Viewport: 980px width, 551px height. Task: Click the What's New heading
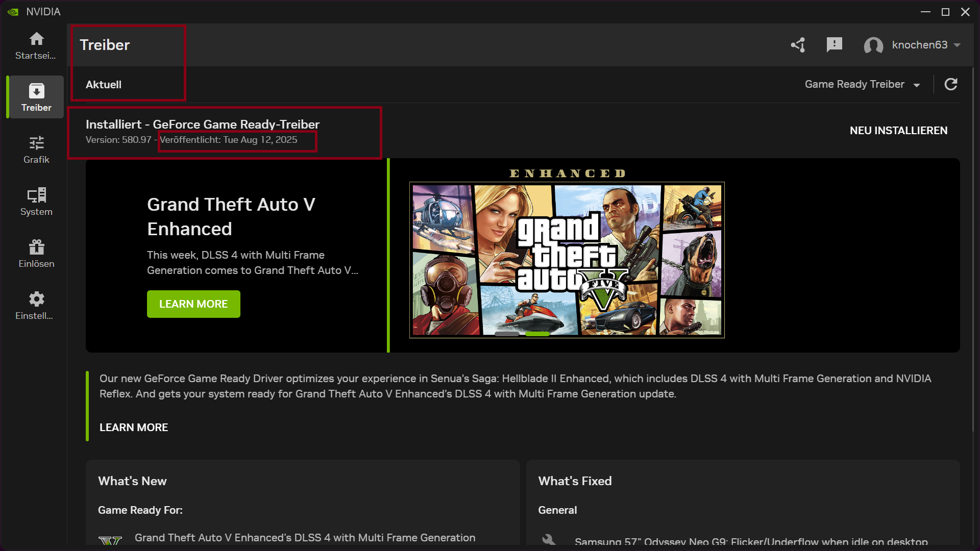tap(132, 481)
